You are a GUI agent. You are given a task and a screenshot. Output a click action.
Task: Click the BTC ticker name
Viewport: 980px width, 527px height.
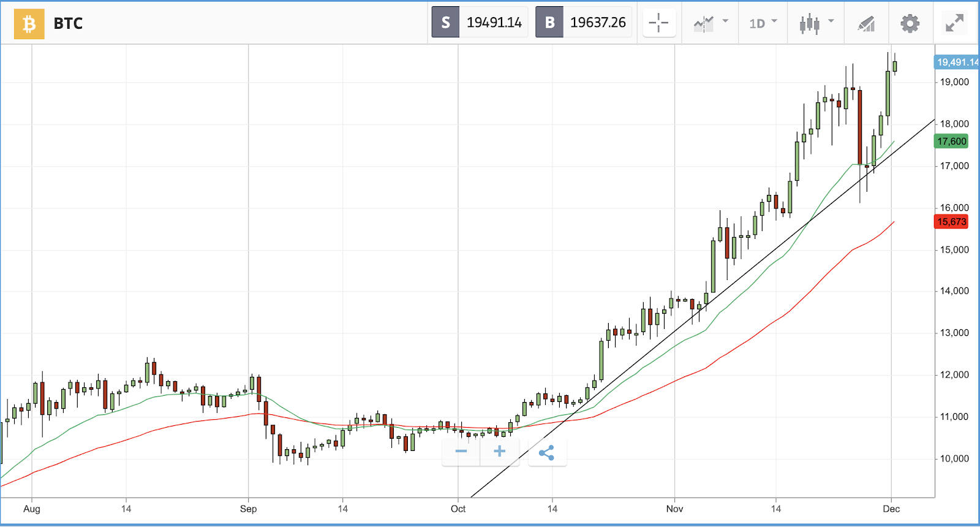68,23
